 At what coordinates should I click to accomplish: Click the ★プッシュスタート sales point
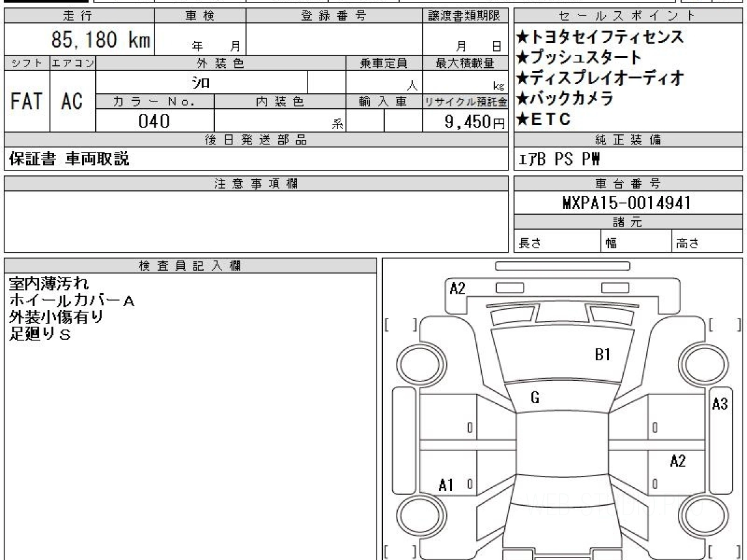579,57
